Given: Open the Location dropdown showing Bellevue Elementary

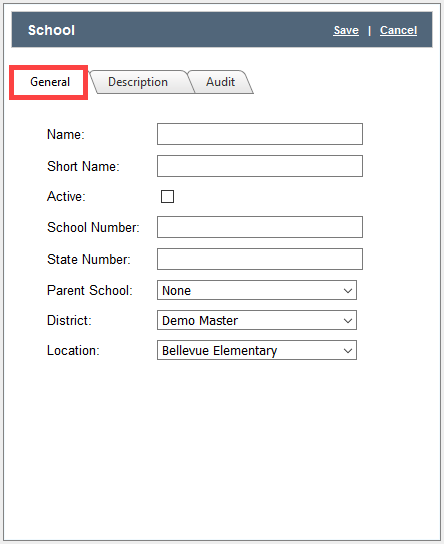Looking at the screenshot, I should click(x=257, y=350).
